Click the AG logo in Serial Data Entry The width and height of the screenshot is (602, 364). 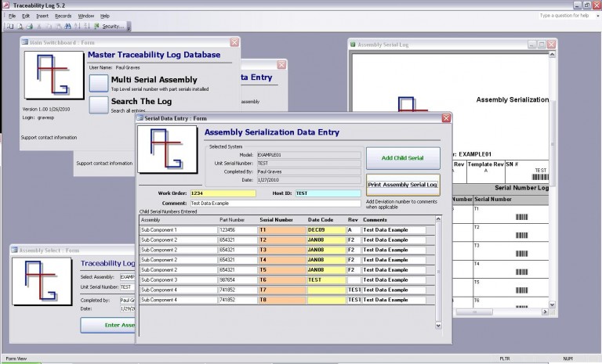(x=166, y=151)
